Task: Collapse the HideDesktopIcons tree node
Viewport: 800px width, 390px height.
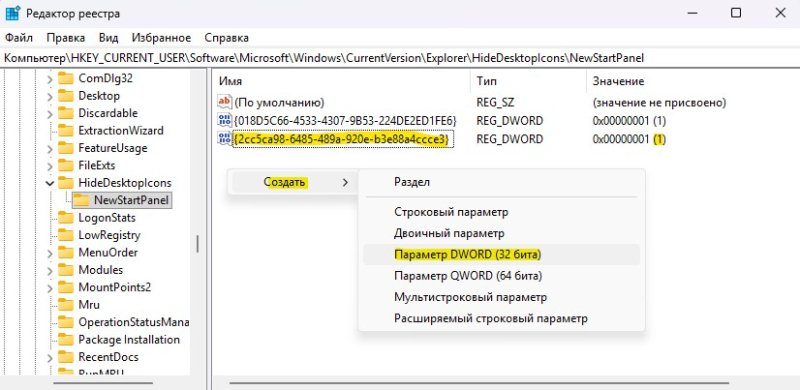Action: (x=49, y=183)
